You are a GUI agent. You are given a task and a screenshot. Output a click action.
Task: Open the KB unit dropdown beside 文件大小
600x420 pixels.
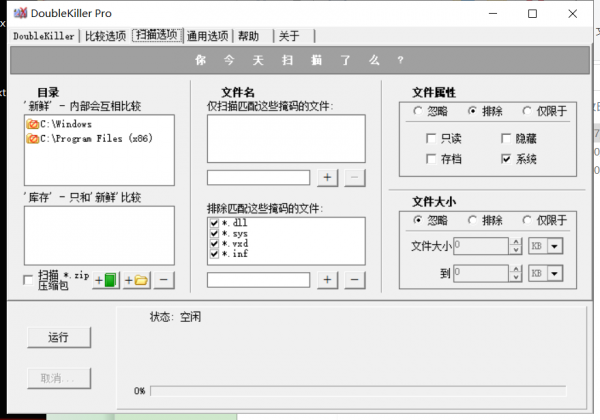(x=555, y=246)
